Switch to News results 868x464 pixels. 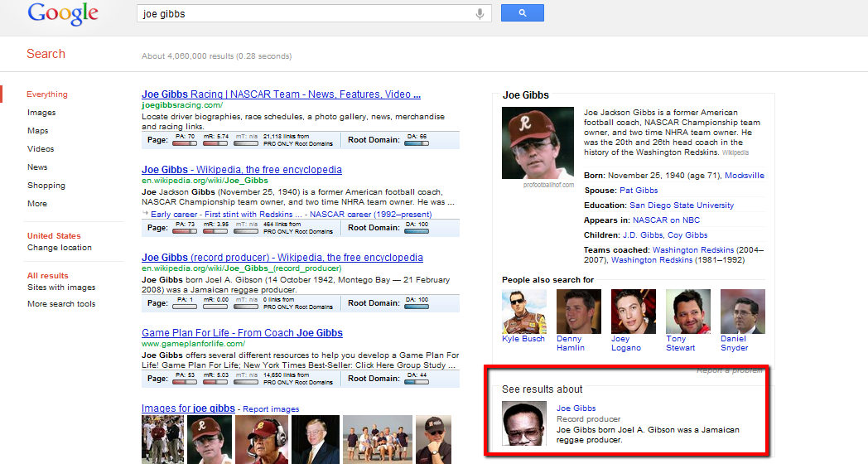tap(37, 167)
